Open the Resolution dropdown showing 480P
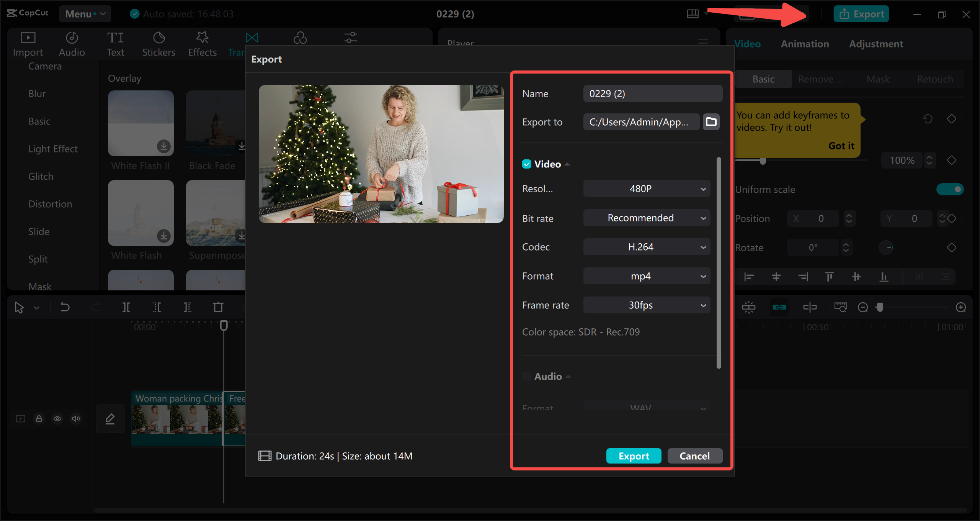Viewport: 980px width, 521px height. click(646, 188)
